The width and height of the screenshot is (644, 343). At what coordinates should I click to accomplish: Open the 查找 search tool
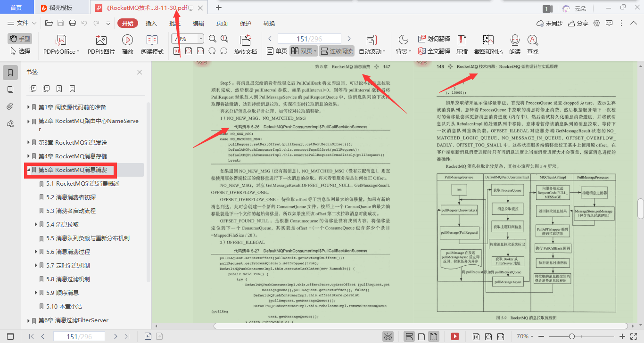tap(532, 44)
